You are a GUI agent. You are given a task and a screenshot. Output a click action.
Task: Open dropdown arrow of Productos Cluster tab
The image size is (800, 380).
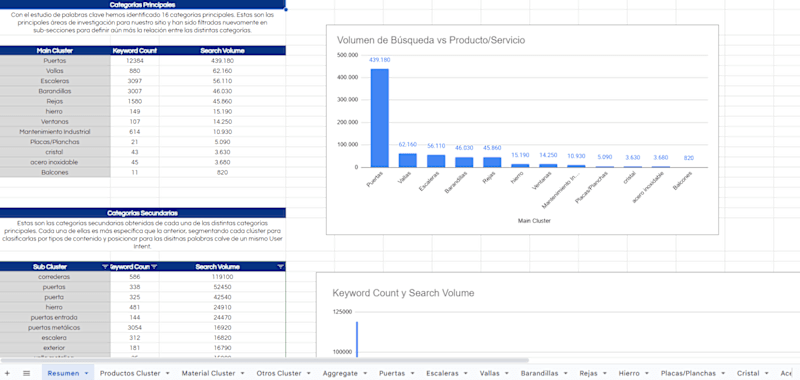168,373
